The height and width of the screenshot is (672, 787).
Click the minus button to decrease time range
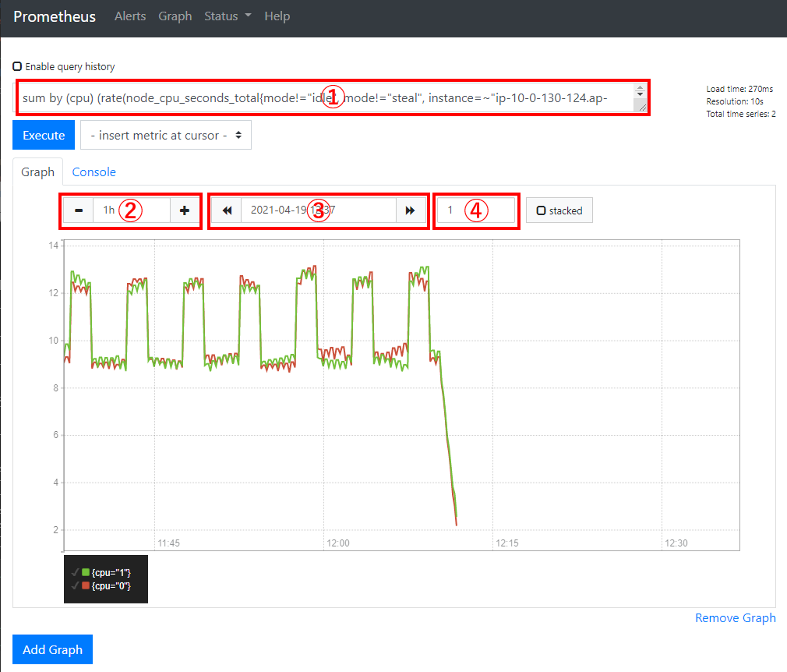point(79,210)
